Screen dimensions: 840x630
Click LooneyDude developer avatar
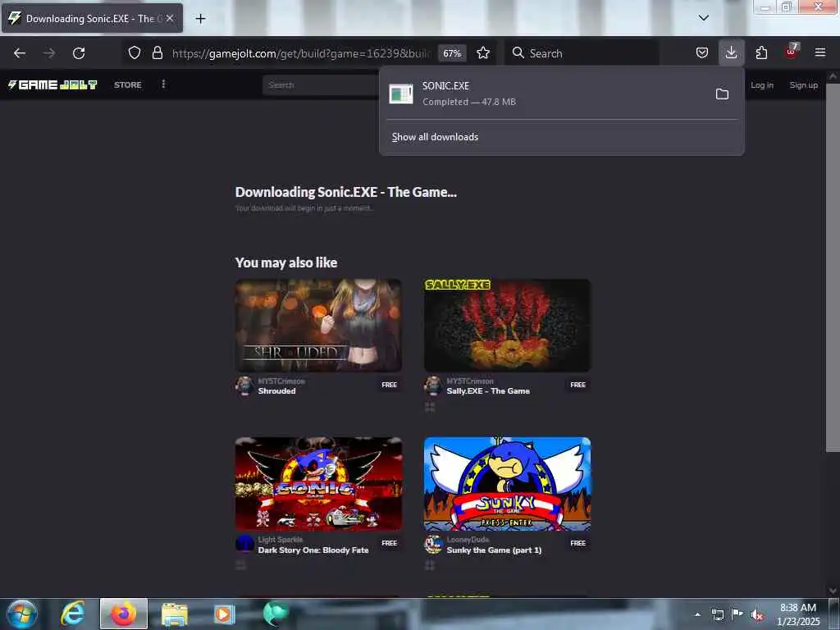433,545
